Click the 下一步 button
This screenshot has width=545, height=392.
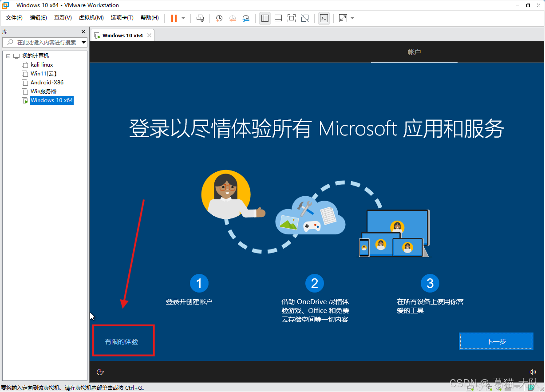point(496,341)
